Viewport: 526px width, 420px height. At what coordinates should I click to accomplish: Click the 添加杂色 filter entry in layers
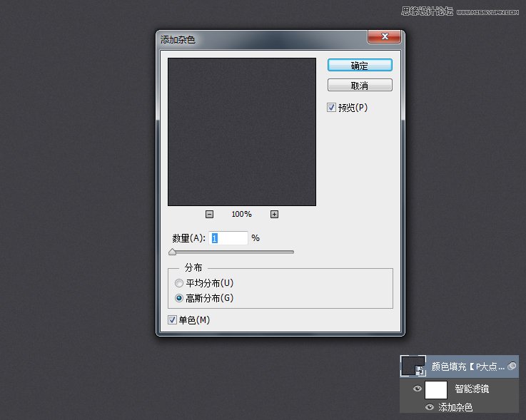[455, 407]
